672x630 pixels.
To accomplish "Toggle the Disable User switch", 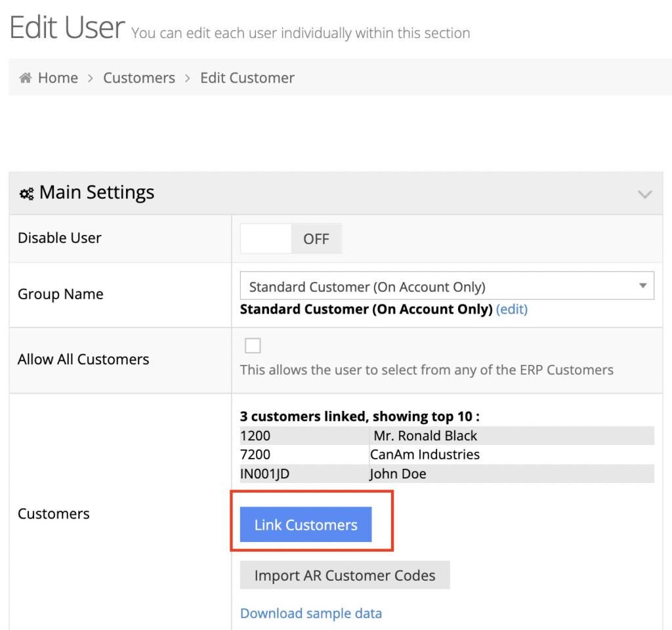I will [x=291, y=239].
